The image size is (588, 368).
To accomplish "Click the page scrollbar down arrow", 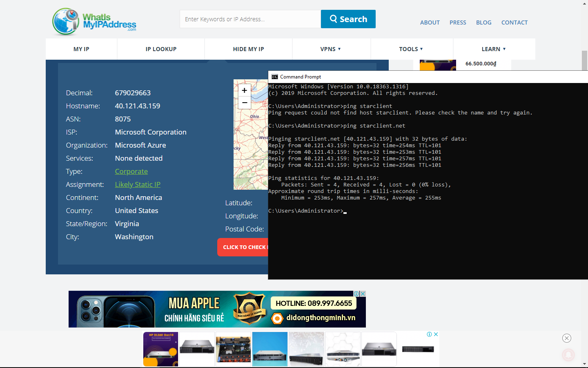I will tap(585, 364).
